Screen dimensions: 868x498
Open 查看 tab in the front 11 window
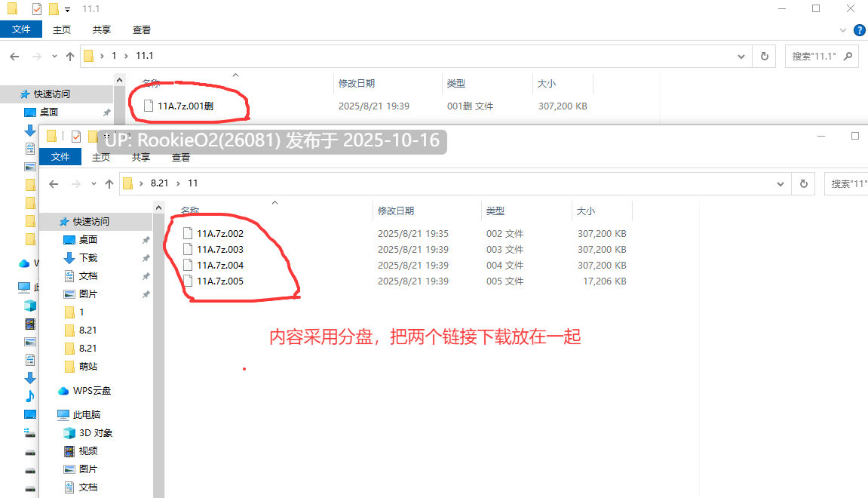[180, 157]
